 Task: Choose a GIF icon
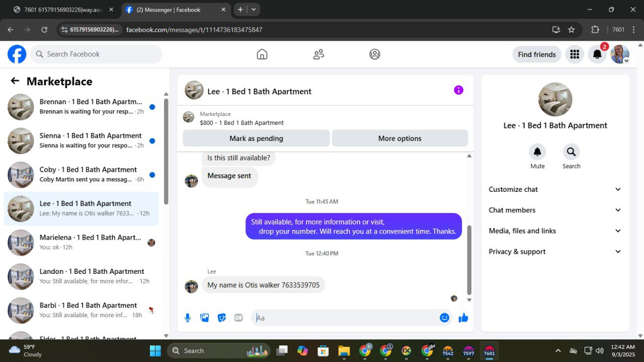tap(238, 318)
